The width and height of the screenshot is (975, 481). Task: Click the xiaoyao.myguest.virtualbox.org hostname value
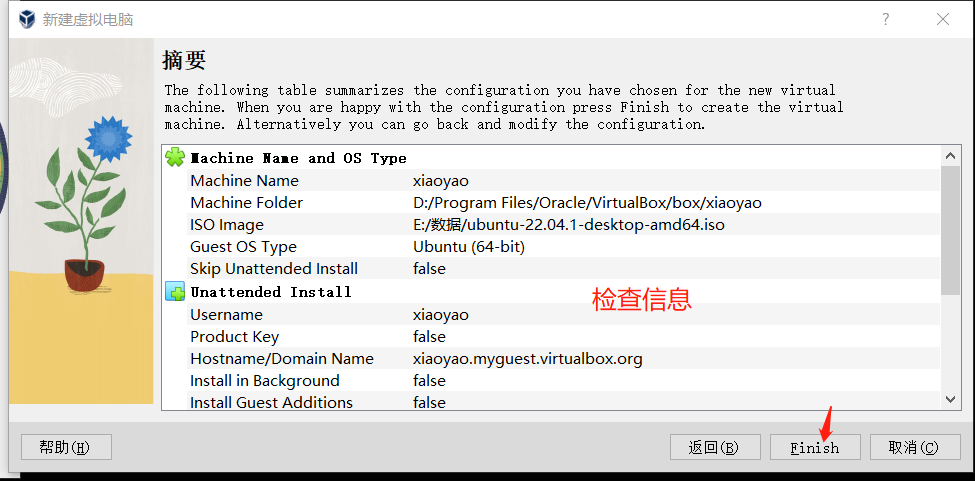pos(528,359)
